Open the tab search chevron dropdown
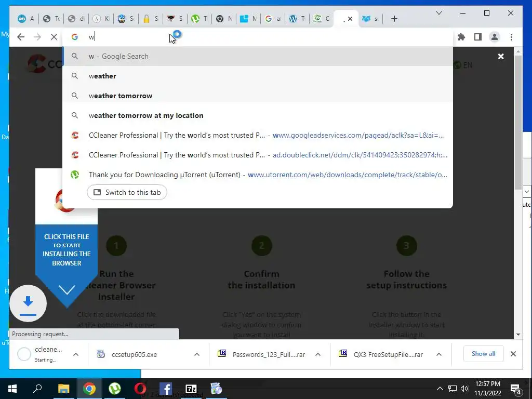 tap(438, 13)
